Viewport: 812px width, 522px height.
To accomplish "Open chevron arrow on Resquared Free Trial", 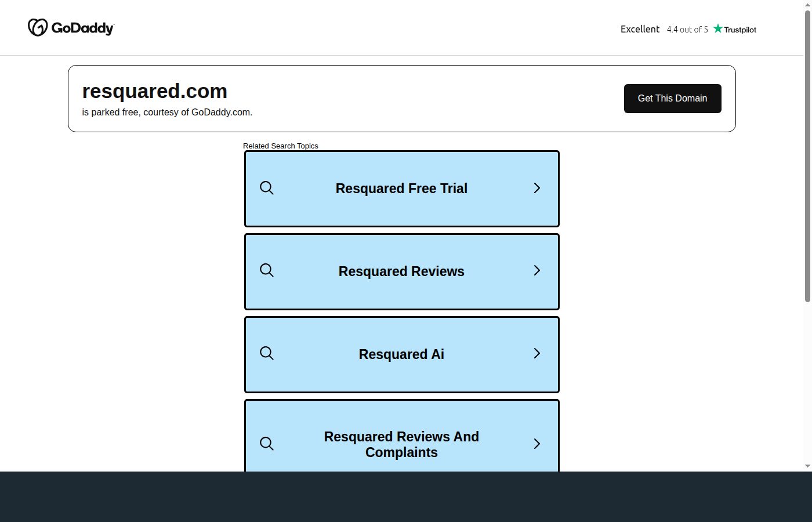I will click(537, 188).
